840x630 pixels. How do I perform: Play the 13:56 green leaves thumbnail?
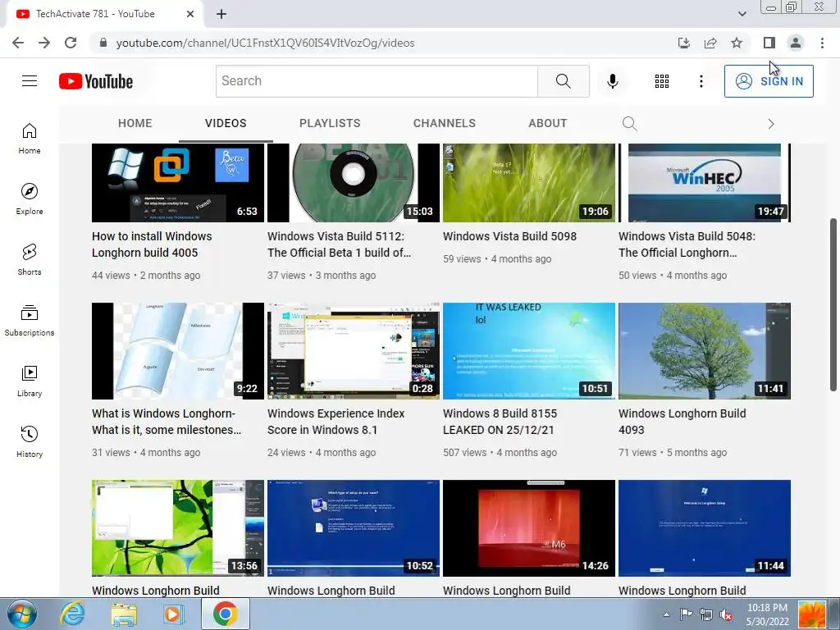click(x=178, y=528)
